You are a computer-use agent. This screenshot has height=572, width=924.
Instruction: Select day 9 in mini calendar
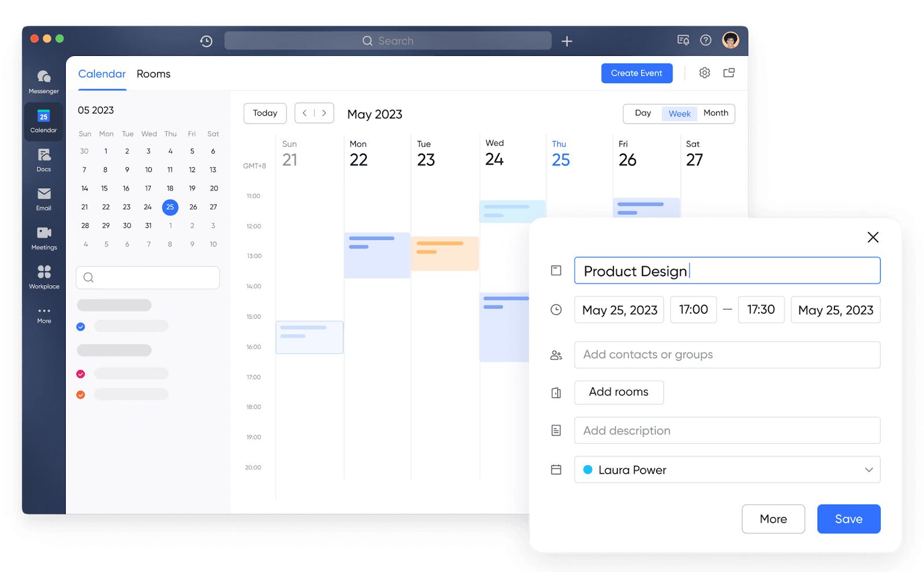coord(127,170)
